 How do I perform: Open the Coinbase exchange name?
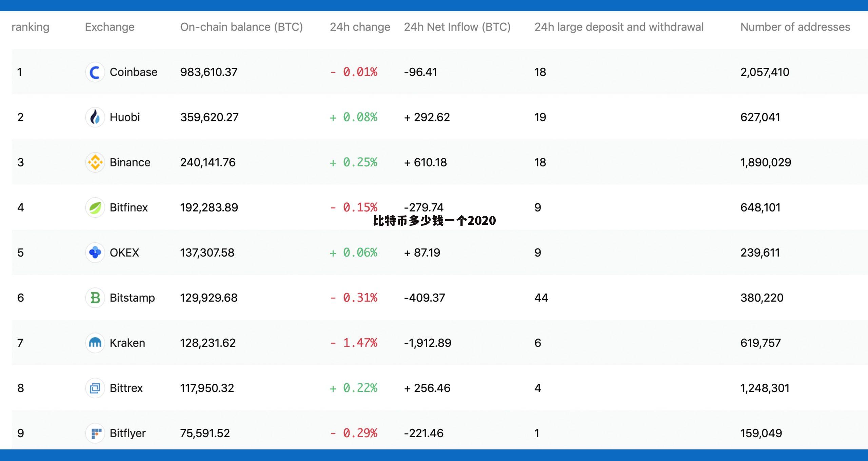134,72
